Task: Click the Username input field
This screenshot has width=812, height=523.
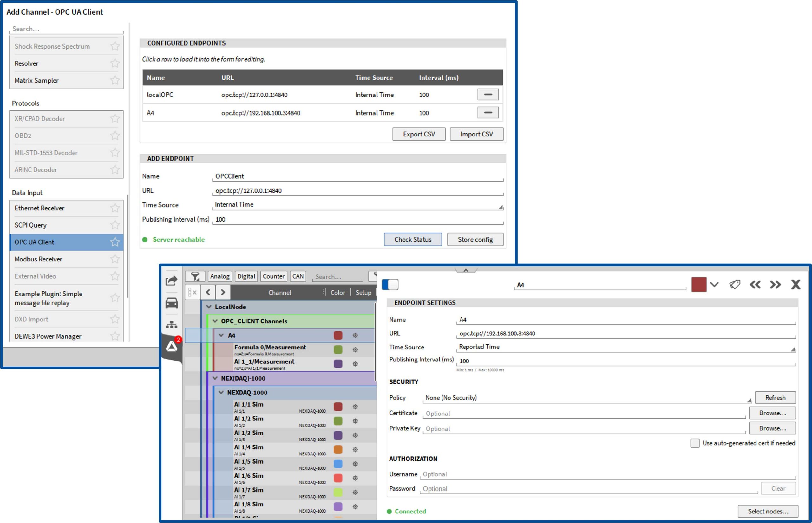Action: click(x=607, y=474)
